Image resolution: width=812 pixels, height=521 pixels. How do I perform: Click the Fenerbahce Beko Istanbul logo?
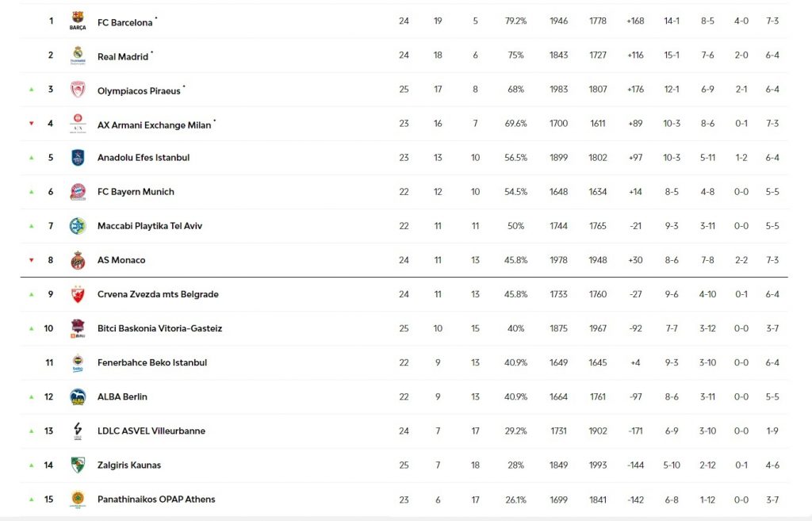[78, 362]
